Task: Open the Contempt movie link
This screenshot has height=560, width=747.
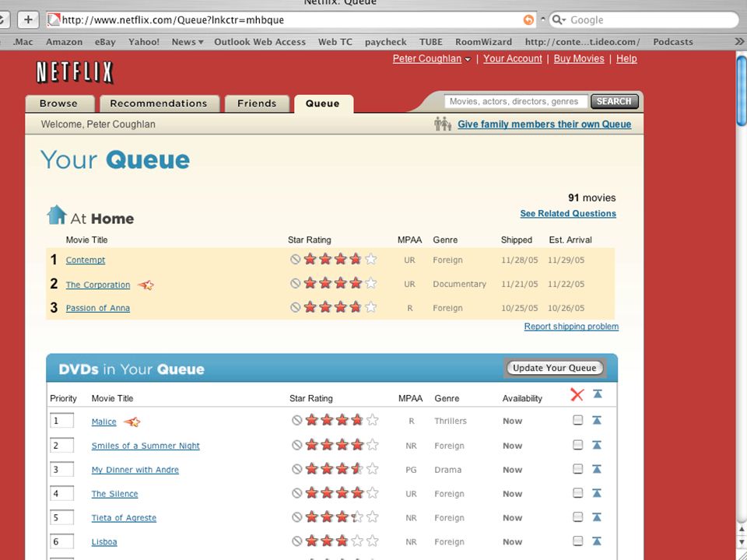Action: (x=86, y=260)
